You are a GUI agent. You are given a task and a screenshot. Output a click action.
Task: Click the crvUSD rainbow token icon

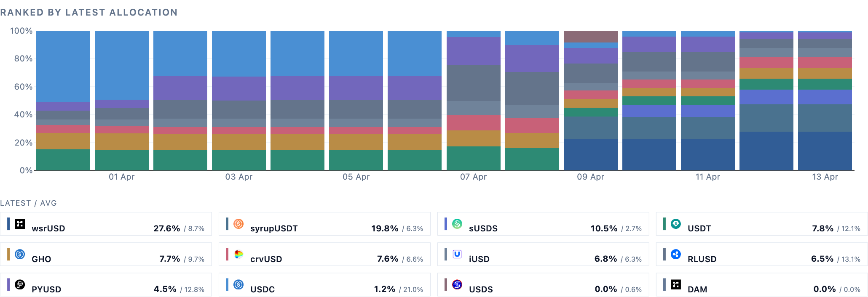[x=238, y=254]
